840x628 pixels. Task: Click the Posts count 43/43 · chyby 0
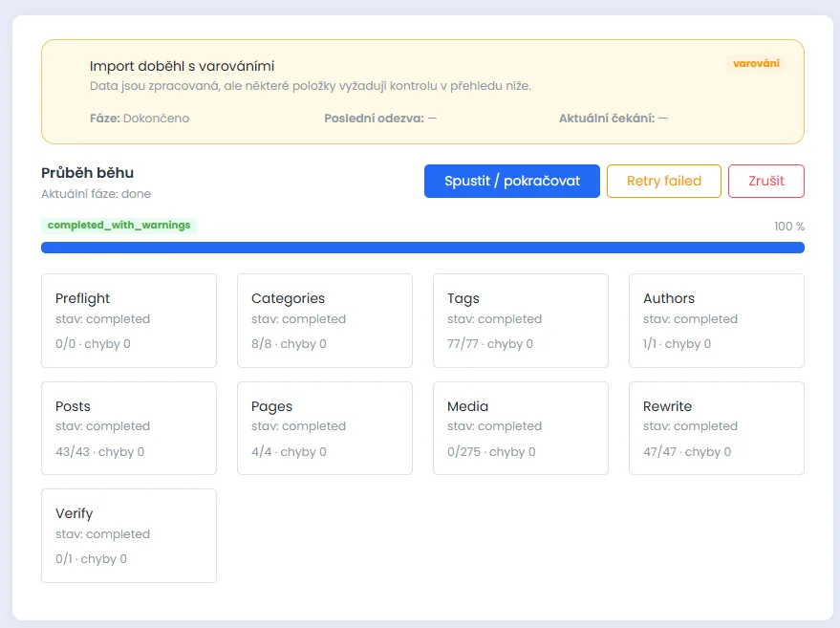coord(99,452)
